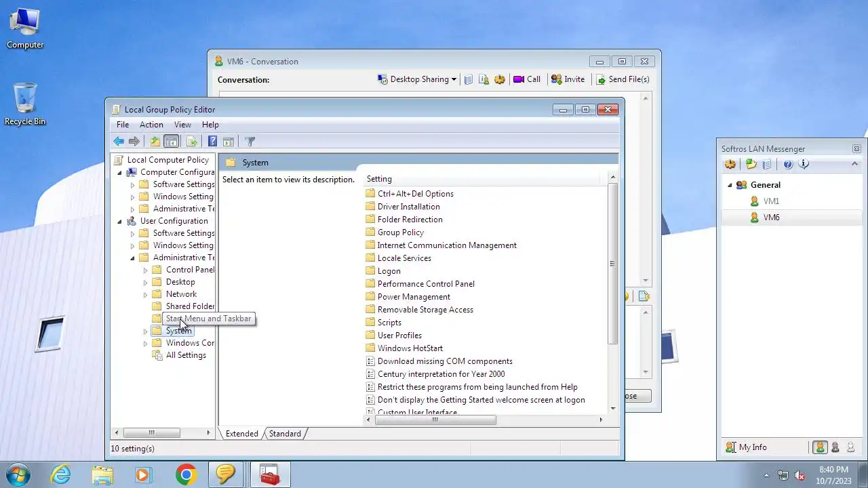
Task: Switch to the Extended tab
Action: tap(242, 434)
